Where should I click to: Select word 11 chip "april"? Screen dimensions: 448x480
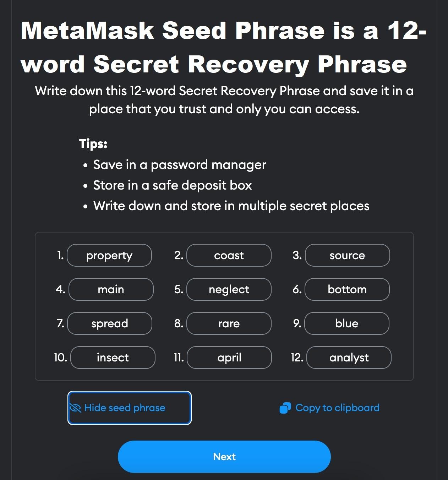pos(229,358)
